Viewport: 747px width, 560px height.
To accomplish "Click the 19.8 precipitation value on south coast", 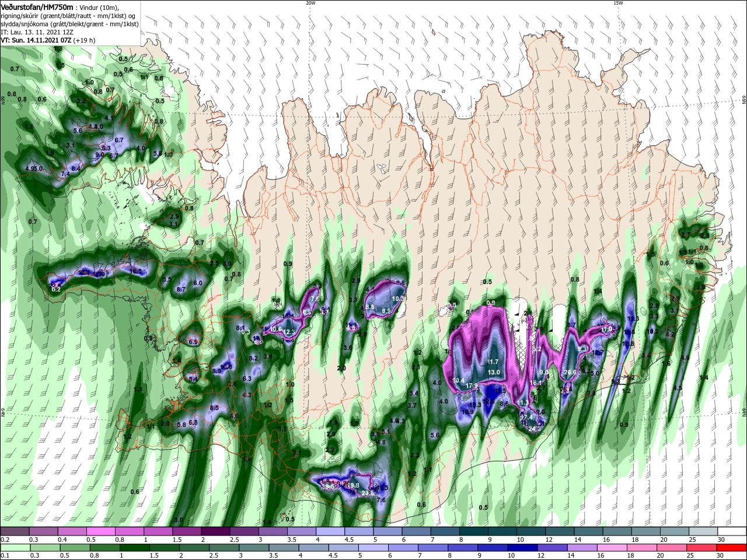I will click(x=354, y=485).
